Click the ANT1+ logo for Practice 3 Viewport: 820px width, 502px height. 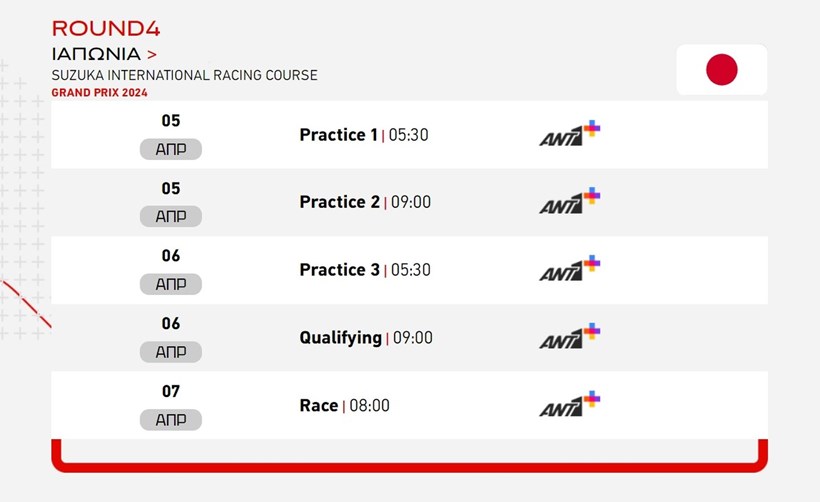570,269
